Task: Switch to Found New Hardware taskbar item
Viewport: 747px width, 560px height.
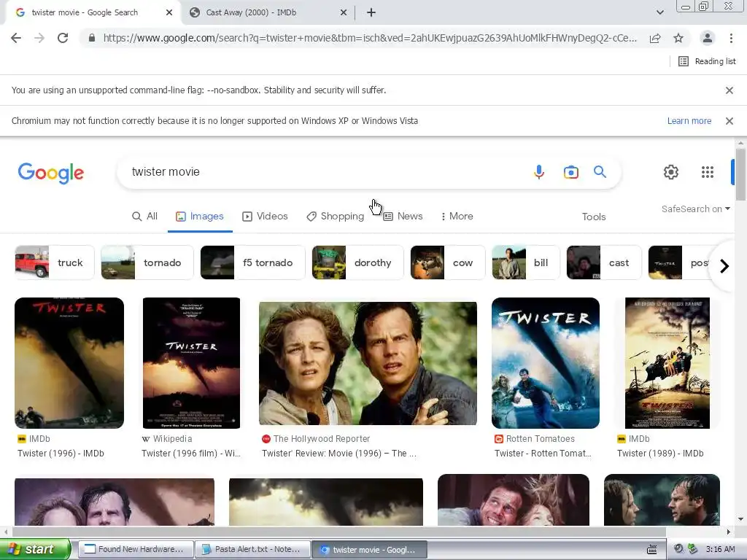Action: coord(136,550)
